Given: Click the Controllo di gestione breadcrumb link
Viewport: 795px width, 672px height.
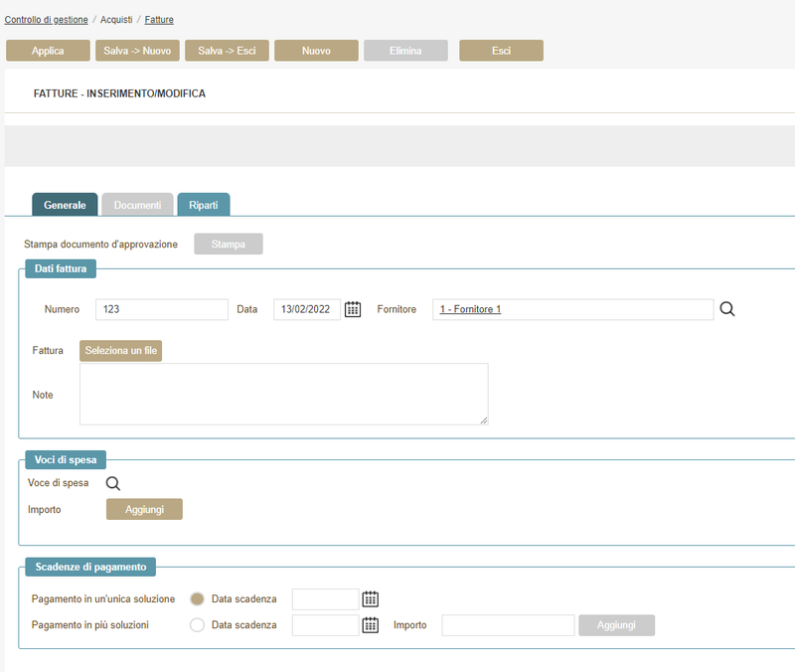Looking at the screenshot, I should tap(46, 20).
